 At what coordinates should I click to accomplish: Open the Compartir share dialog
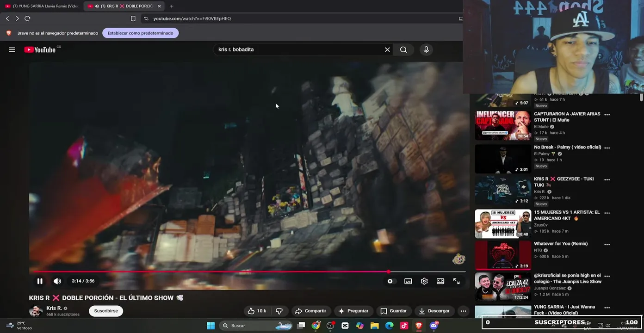310,311
